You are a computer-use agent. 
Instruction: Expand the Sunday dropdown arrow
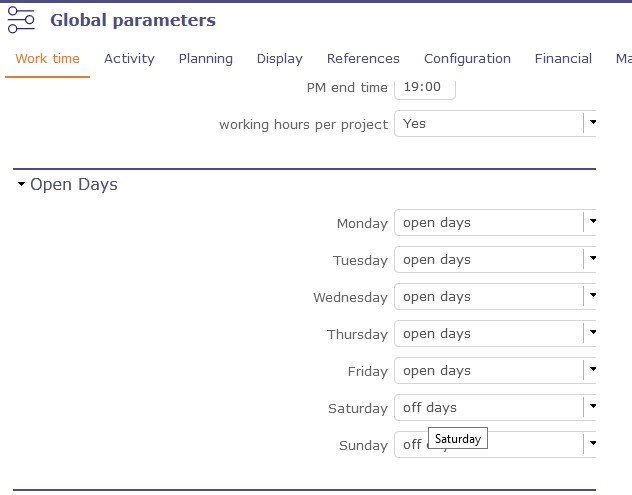click(591, 444)
